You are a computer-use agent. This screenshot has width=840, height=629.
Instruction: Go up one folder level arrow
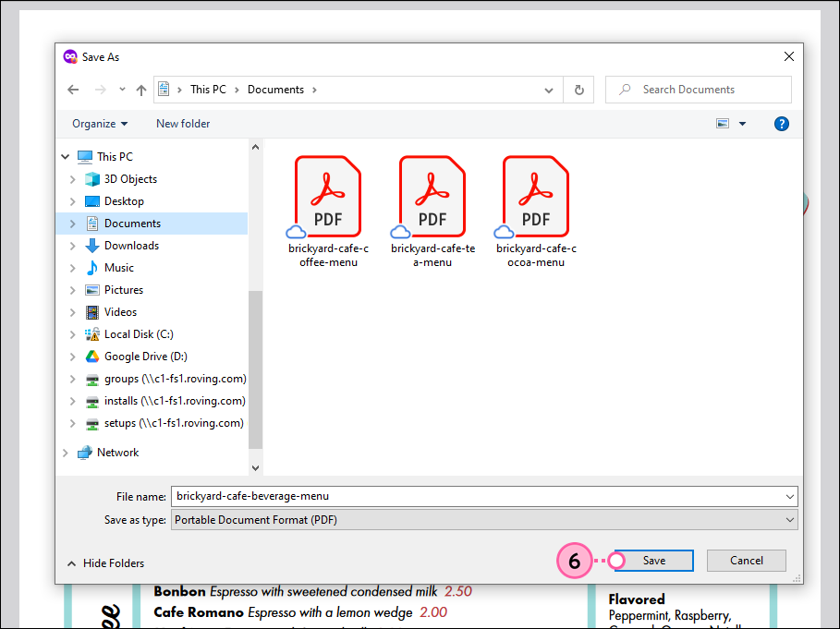pos(140,90)
